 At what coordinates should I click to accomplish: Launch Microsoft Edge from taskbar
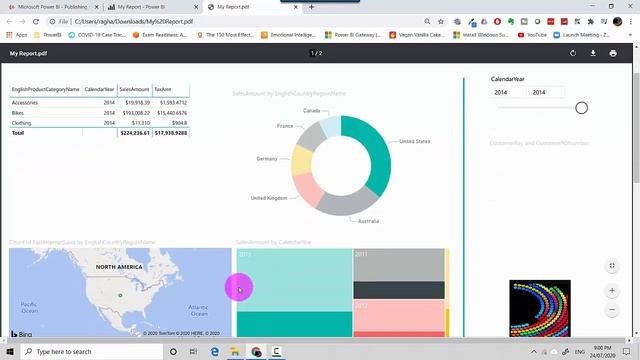pyautogui.click(x=215, y=351)
